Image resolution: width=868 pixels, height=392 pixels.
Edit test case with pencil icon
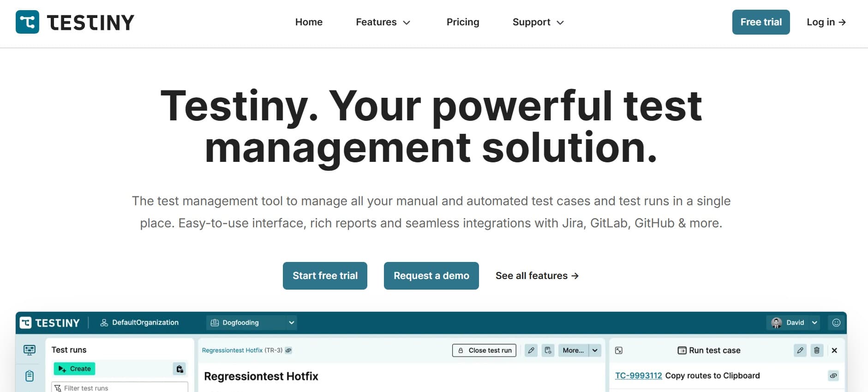point(800,350)
